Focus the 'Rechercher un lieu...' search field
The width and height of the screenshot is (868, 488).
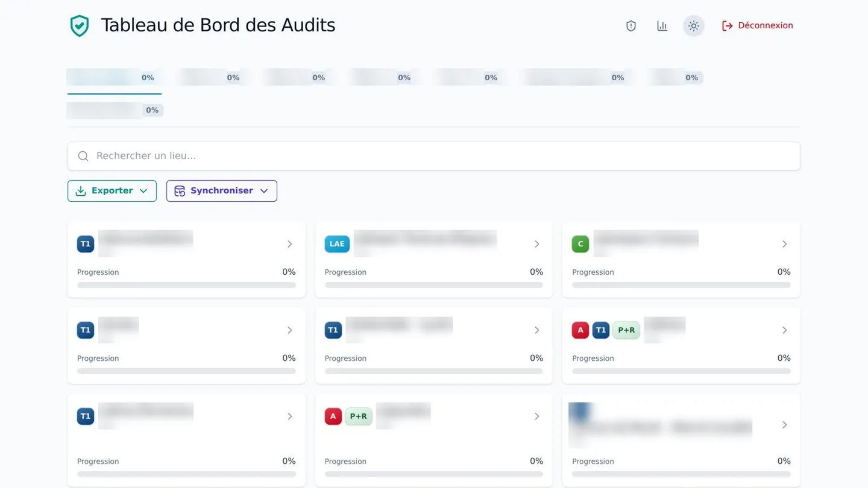[x=434, y=156]
